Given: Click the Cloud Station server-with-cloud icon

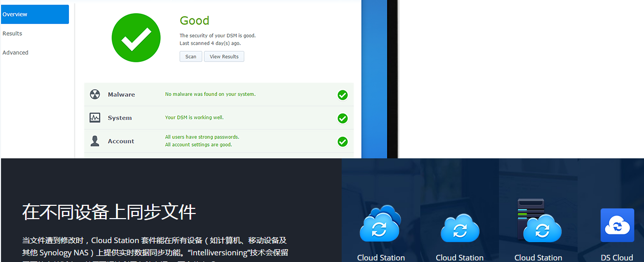Looking at the screenshot, I should [539, 220].
